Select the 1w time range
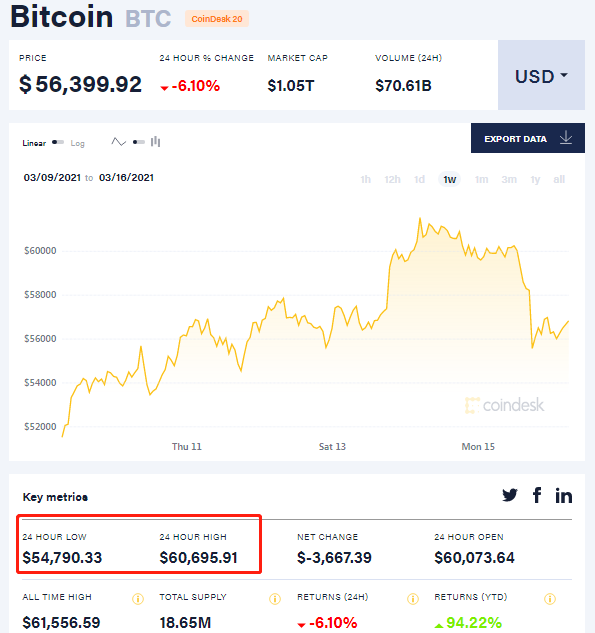Viewport: 595px width, 633px height. pyautogui.click(x=450, y=179)
